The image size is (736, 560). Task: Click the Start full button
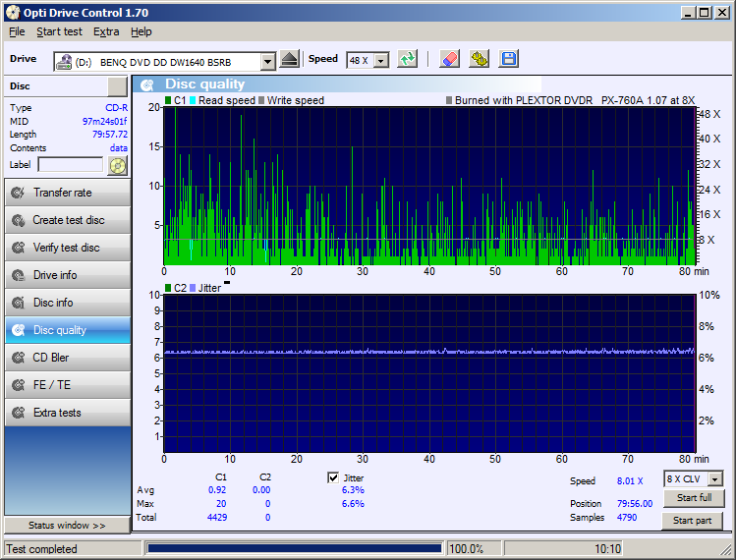694,497
